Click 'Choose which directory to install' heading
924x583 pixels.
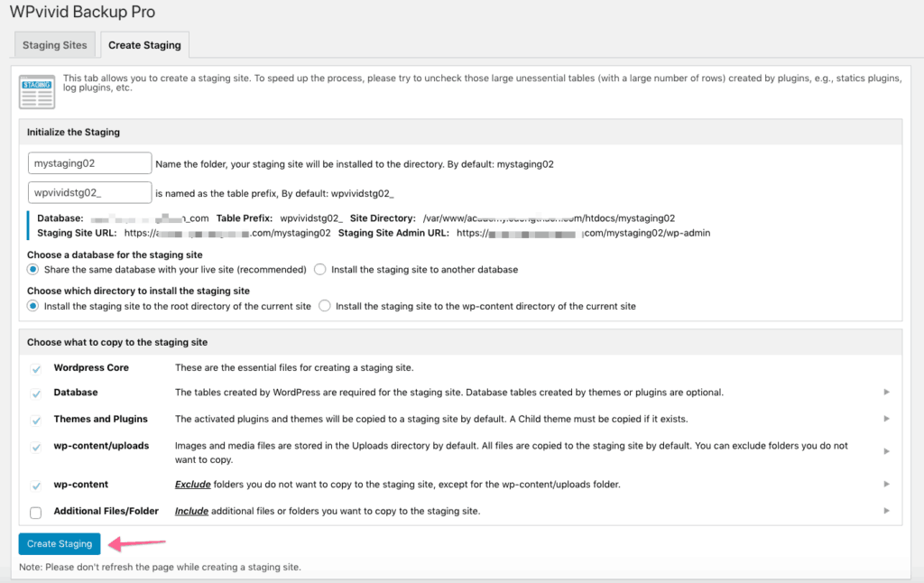coord(138,291)
